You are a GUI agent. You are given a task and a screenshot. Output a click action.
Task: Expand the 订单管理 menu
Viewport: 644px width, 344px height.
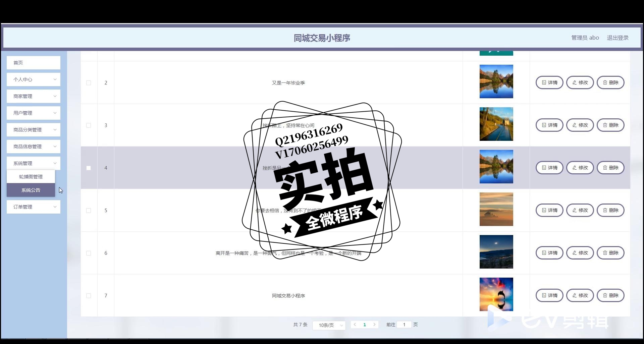point(34,207)
